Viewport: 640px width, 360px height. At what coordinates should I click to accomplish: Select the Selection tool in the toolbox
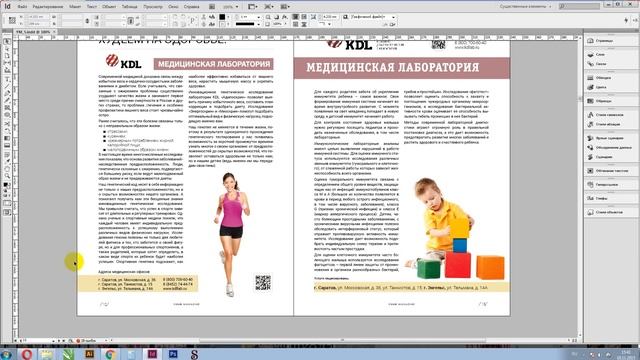7,42
